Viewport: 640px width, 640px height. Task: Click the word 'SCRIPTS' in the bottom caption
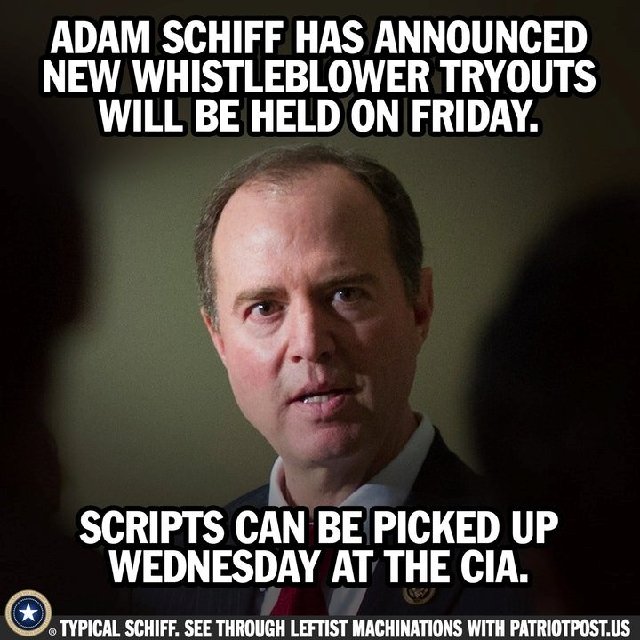point(152,526)
